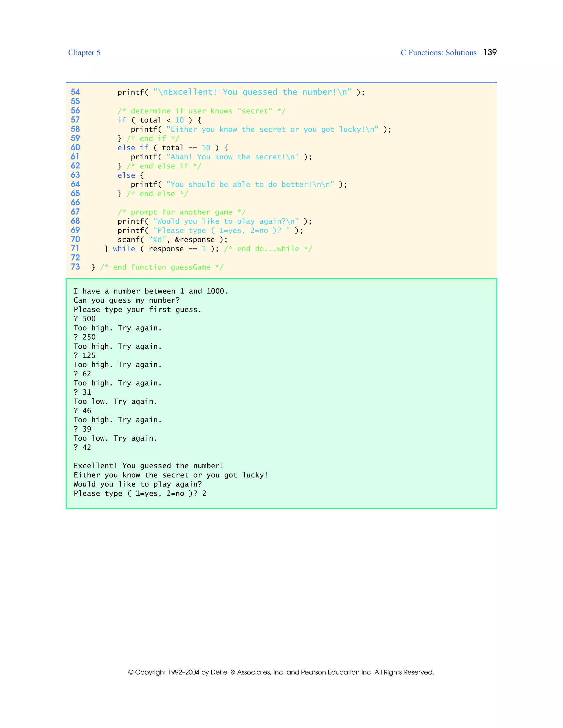Click the comment 'prompt for another game'

[181, 212]
